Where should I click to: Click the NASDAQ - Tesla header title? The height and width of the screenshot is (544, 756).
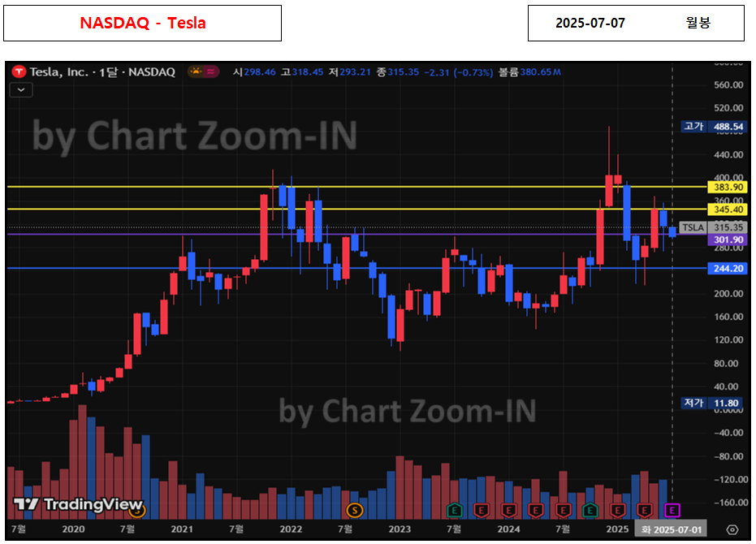(x=143, y=24)
